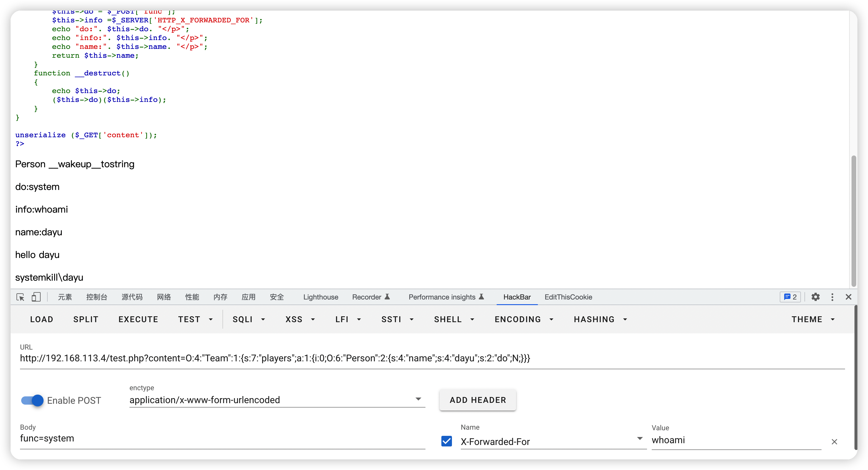Uncheck the X-Forwarded-For header checkbox
Viewport: 868px width, 470px height.
click(x=446, y=441)
